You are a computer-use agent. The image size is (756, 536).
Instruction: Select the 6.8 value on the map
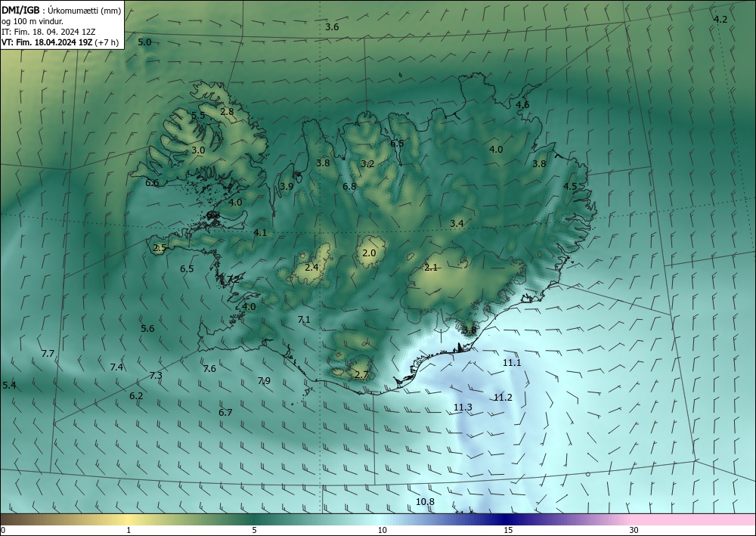349,186
